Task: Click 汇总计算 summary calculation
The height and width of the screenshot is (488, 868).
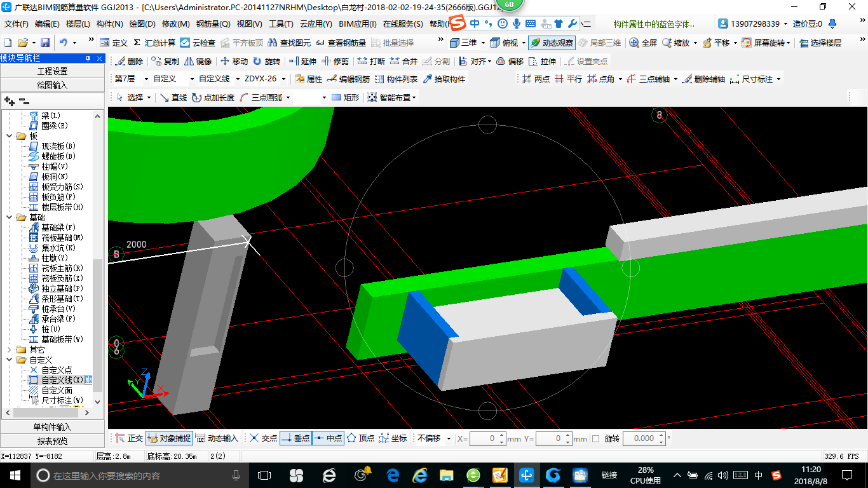Action: 154,43
